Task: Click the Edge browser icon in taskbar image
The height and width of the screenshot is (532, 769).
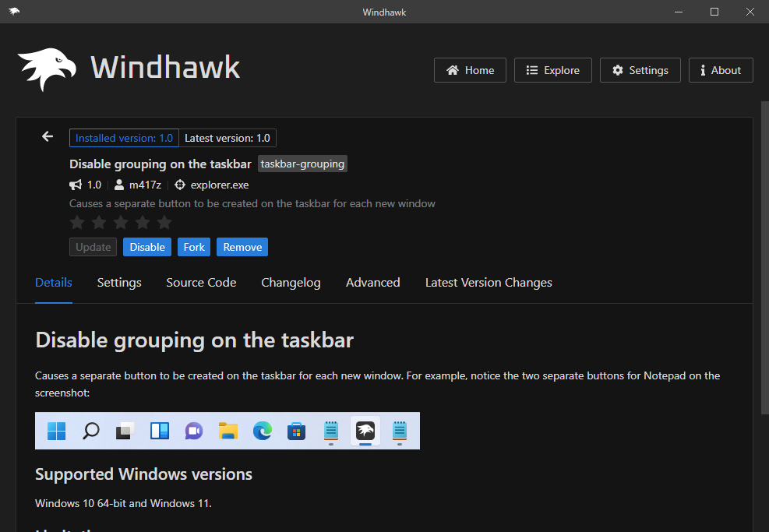Action: click(263, 431)
